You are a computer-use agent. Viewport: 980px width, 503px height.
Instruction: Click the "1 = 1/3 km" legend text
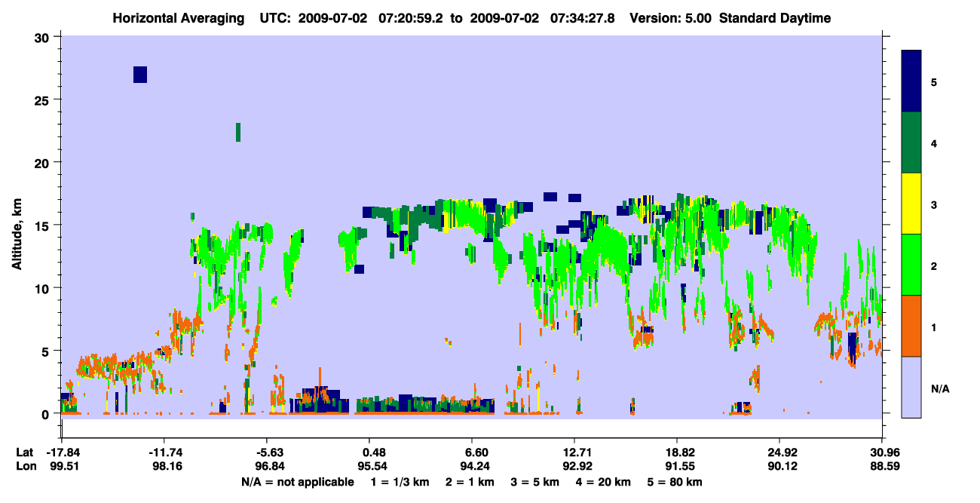pos(401,482)
